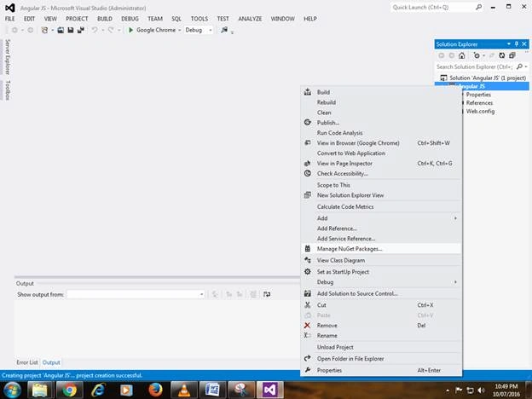The image size is (532, 399).
Task: Click the Open File toolbar icon
Action: pos(61,30)
